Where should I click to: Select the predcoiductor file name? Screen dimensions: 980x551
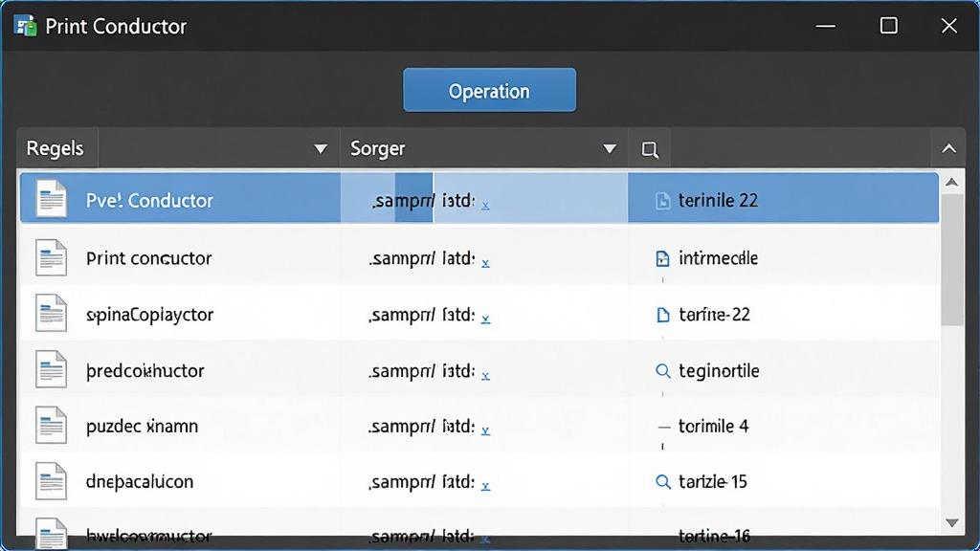click(x=145, y=371)
